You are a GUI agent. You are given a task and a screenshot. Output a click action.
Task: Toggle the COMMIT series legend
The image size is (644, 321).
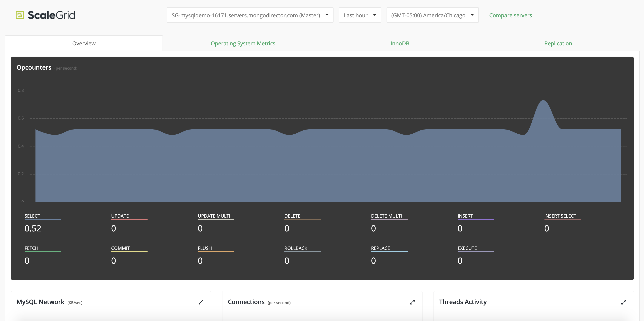coord(120,248)
